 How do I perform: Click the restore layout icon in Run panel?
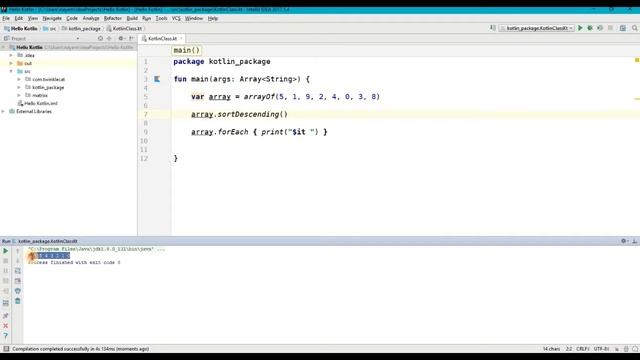coord(6,303)
